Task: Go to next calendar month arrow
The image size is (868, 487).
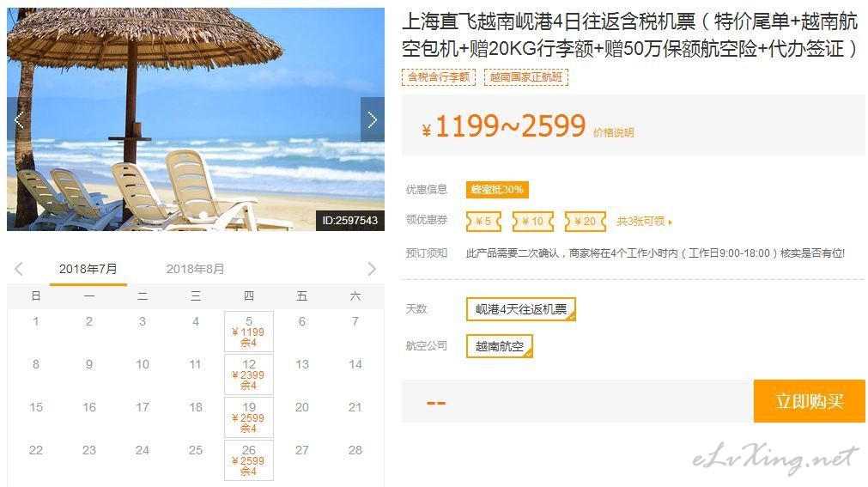Action: click(372, 269)
